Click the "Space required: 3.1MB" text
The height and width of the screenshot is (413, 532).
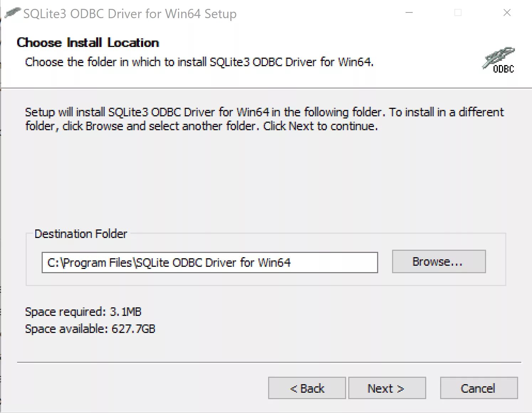tap(83, 312)
